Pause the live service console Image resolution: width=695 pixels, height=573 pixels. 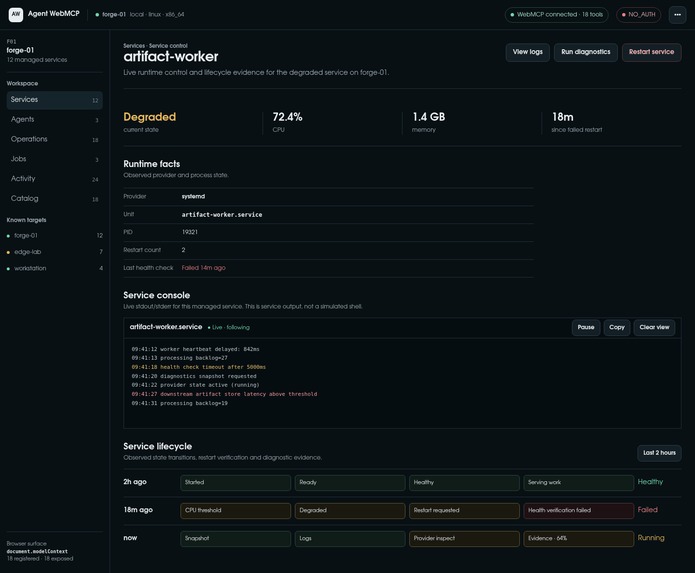click(586, 327)
